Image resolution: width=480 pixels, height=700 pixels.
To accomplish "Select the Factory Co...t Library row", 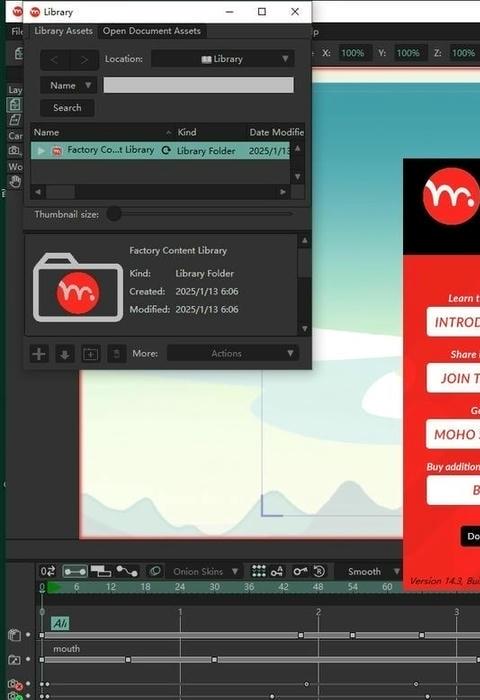I will tap(160, 150).
